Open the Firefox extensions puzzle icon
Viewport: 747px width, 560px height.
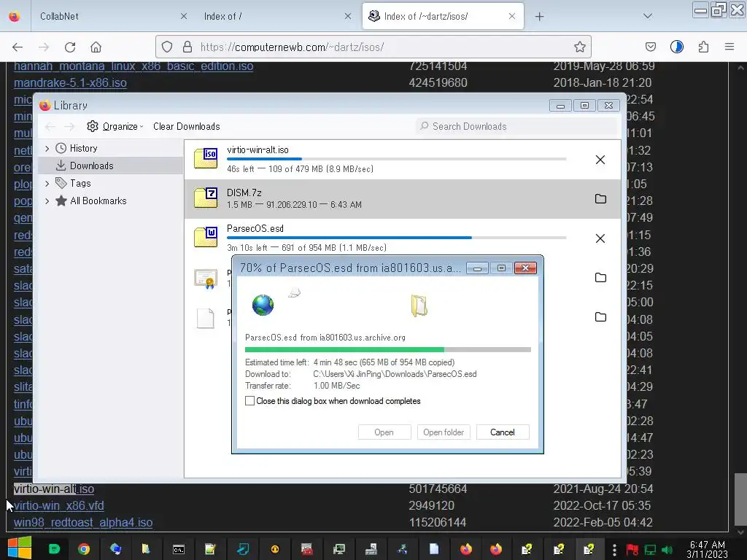703,47
